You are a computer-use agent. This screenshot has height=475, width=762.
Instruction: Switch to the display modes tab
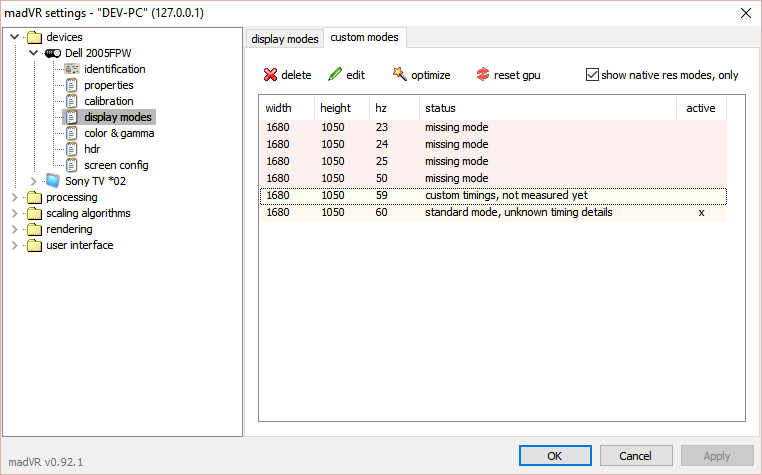click(x=285, y=39)
